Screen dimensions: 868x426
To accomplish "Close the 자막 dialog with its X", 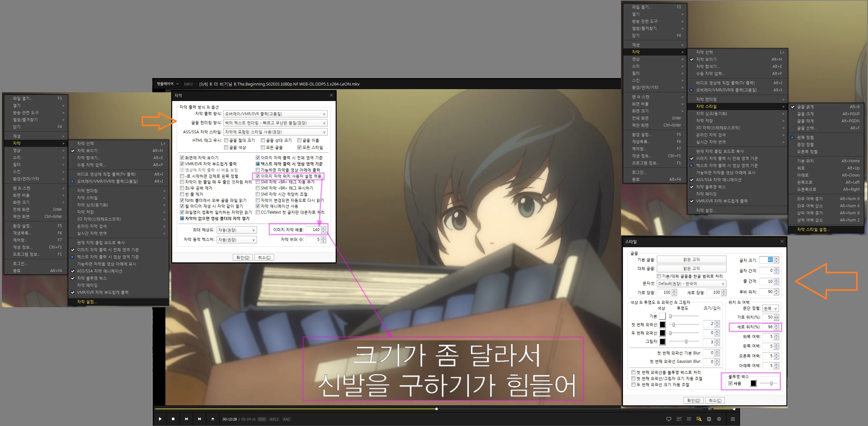I will 331,96.
